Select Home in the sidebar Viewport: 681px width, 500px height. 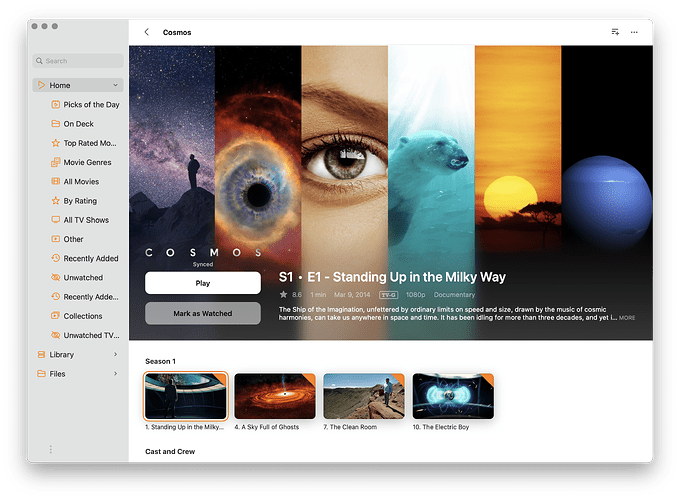coord(78,85)
